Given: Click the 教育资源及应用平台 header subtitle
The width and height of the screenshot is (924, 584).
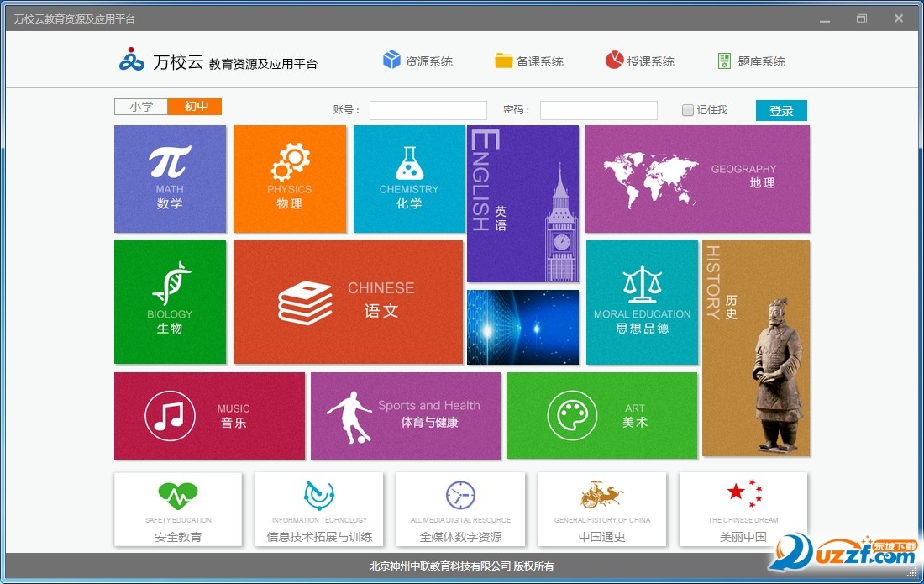Looking at the screenshot, I should tap(264, 64).
